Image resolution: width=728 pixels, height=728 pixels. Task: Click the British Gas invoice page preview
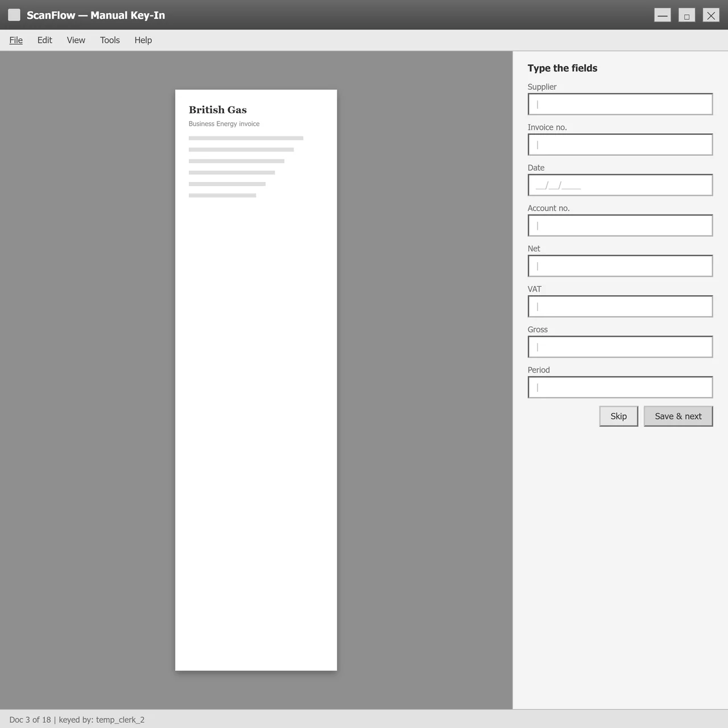pos(256,380)
